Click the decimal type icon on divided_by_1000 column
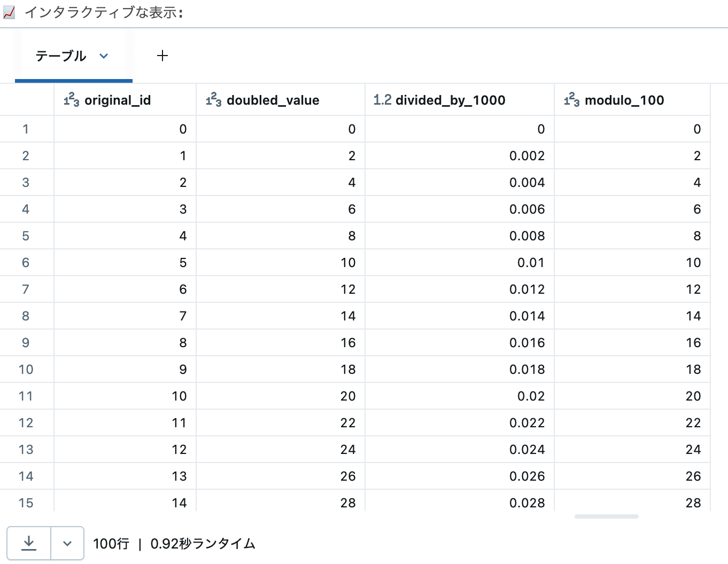 pyautogui.click(x=382, y=100)
